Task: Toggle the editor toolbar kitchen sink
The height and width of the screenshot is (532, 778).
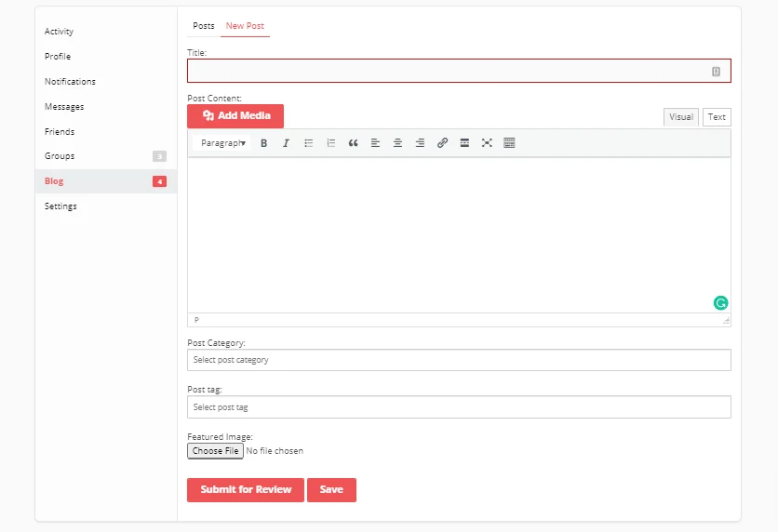Action: (509, 143)
